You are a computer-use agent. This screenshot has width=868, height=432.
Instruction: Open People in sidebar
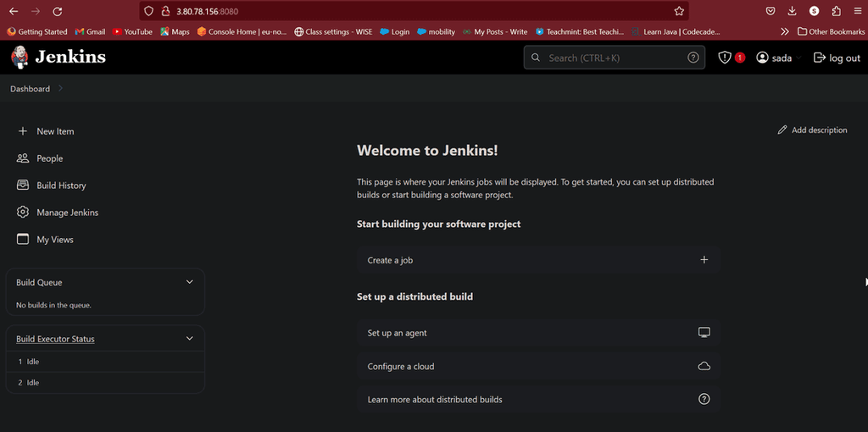(x=50, y=158)
